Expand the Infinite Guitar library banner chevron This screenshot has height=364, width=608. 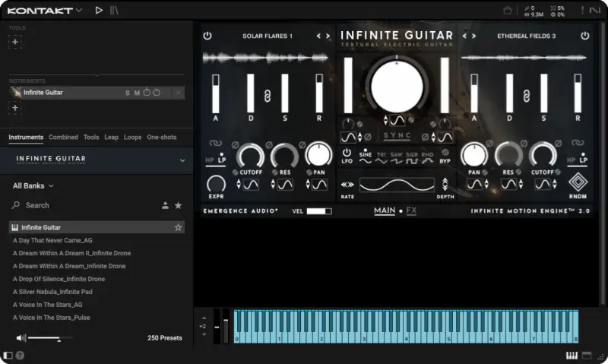[x=182, y=160]
